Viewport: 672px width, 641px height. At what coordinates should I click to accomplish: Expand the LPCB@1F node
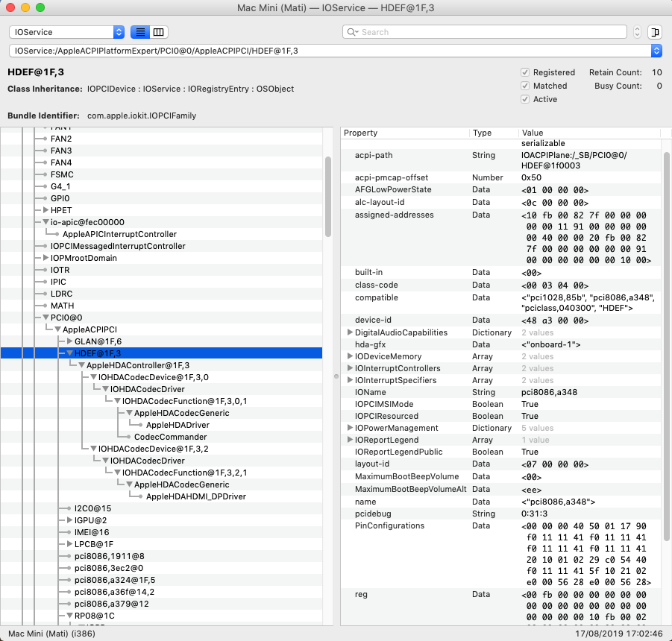[x=69, y=544]
